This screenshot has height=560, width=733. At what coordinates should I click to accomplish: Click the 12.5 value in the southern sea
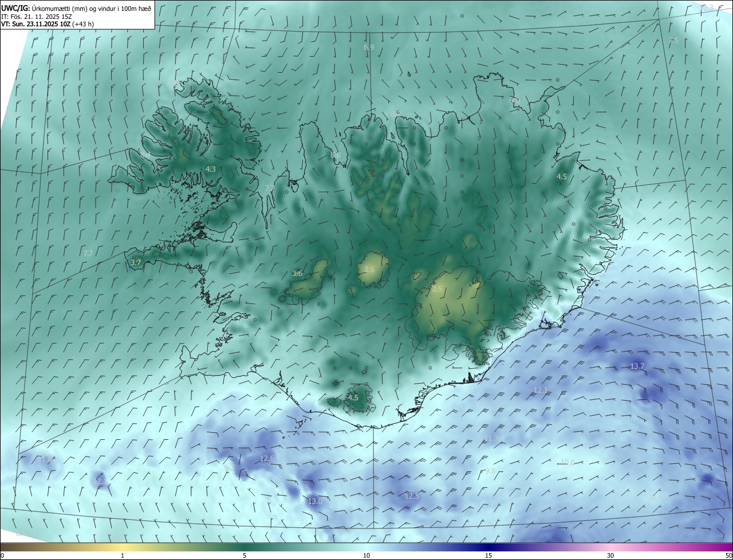click(412, 496)
